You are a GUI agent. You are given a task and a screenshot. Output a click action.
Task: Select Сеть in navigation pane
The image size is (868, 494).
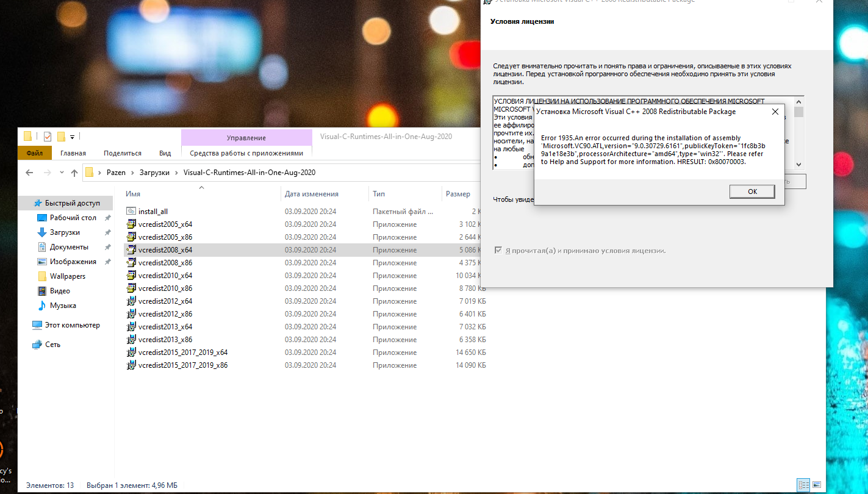[53, 345]
